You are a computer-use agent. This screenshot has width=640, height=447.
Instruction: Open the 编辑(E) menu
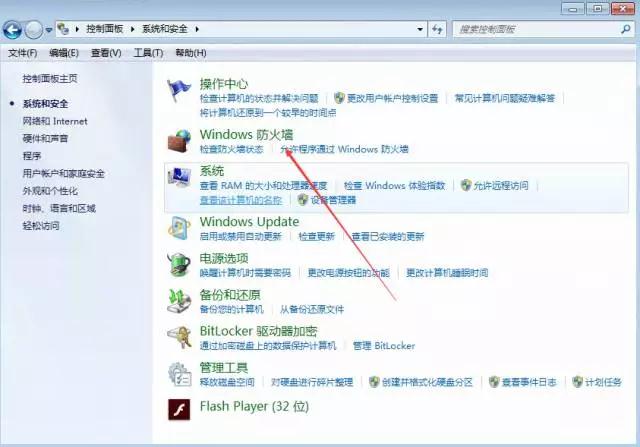click(64, 53)
